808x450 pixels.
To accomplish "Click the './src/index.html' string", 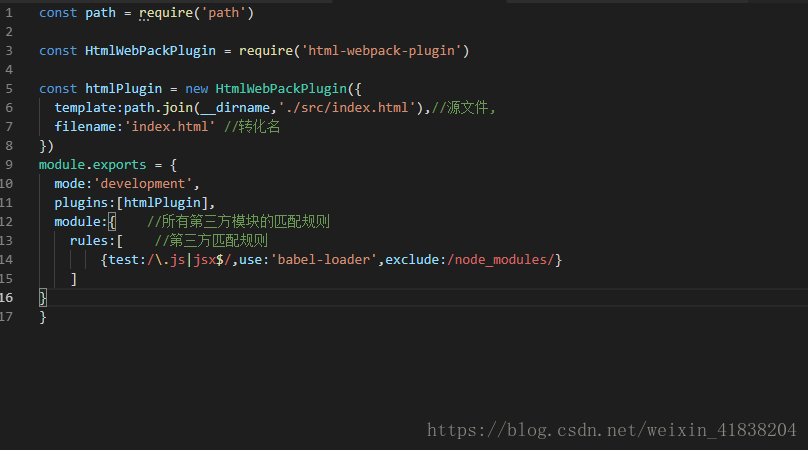I will coord(347,108).
